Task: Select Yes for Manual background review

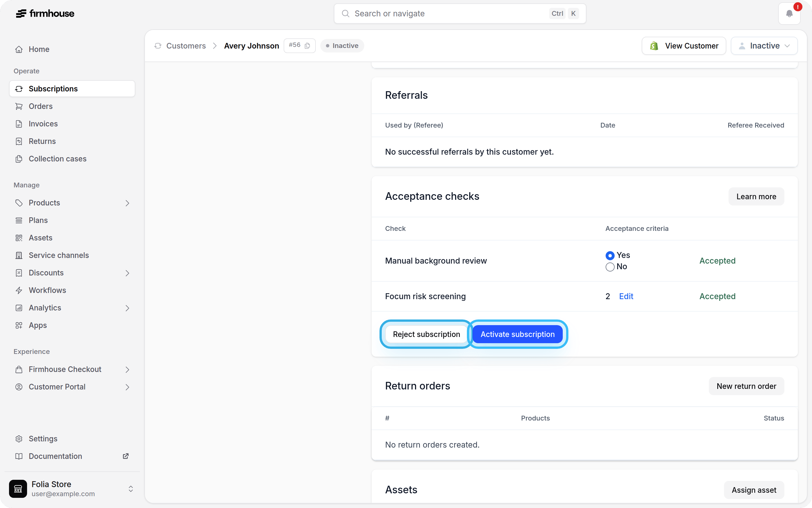Action: pos(610,255)
